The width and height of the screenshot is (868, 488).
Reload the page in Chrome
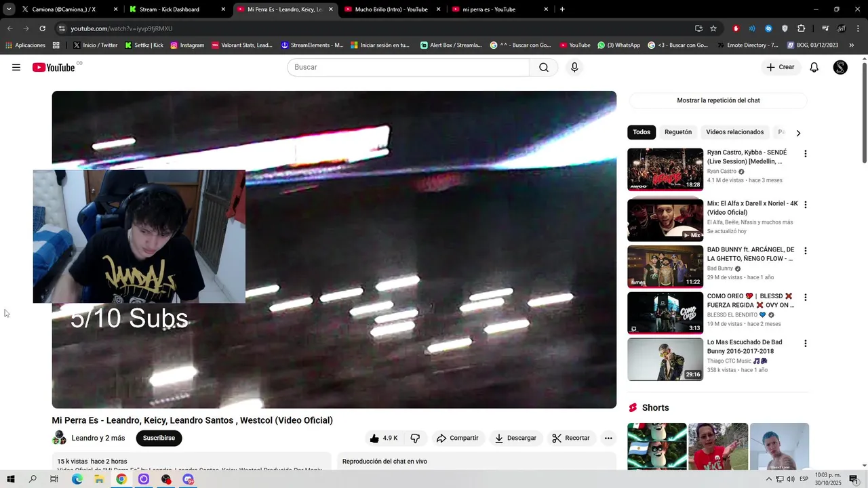pos(42,28)
